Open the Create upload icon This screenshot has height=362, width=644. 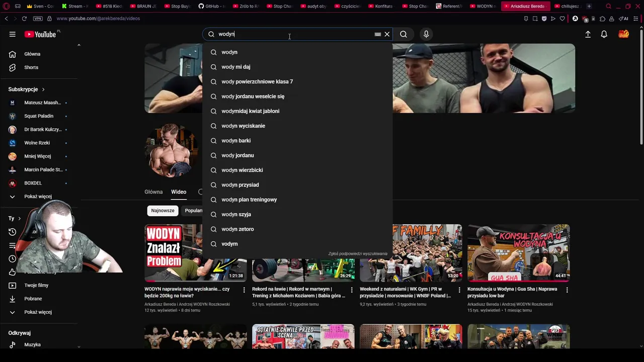click(588, 34)
